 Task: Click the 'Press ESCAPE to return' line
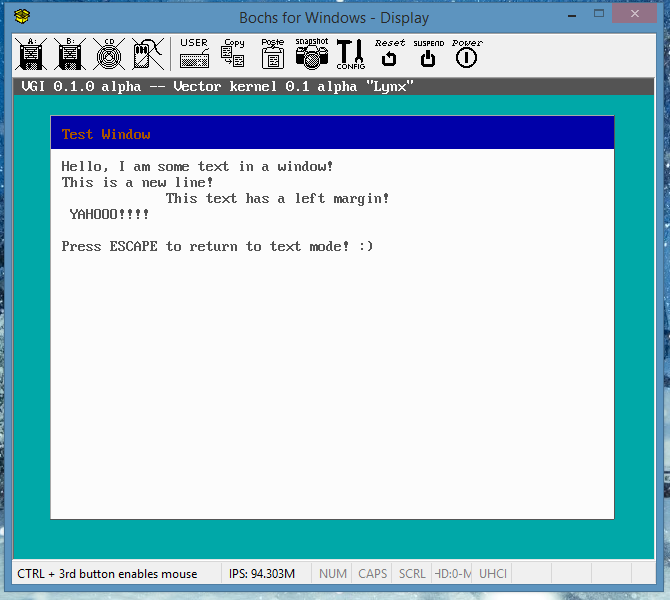[217, 246]
